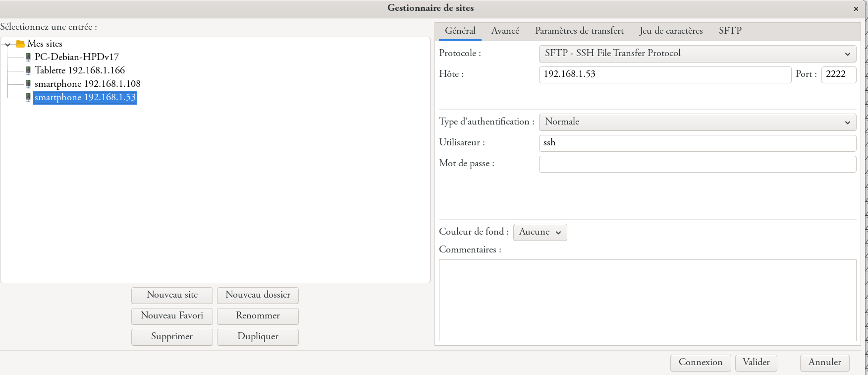
Task: Click the Dupliquer button
Action: point(258,337)
